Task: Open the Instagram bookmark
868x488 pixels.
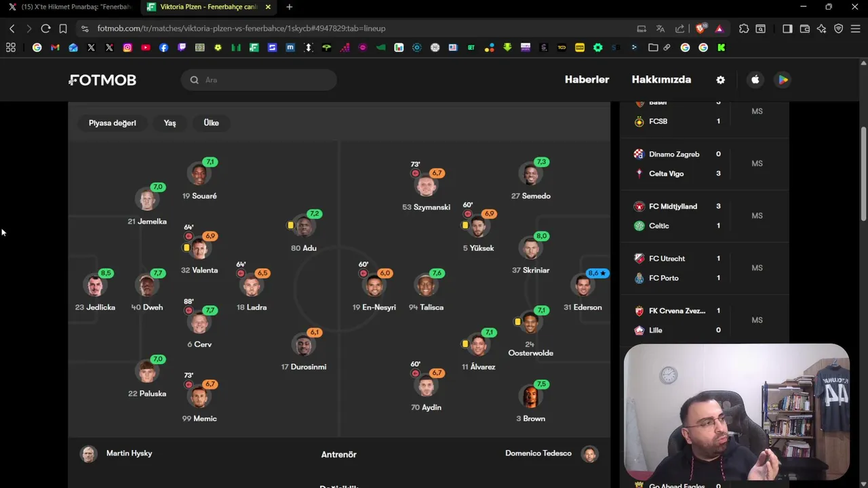Action: 127,47
